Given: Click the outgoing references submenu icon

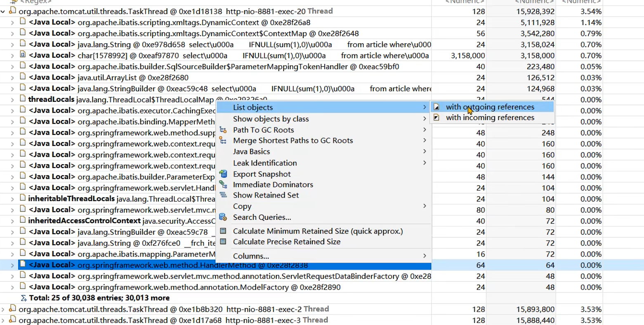Looking at the screenshot, I should [437, 107].
